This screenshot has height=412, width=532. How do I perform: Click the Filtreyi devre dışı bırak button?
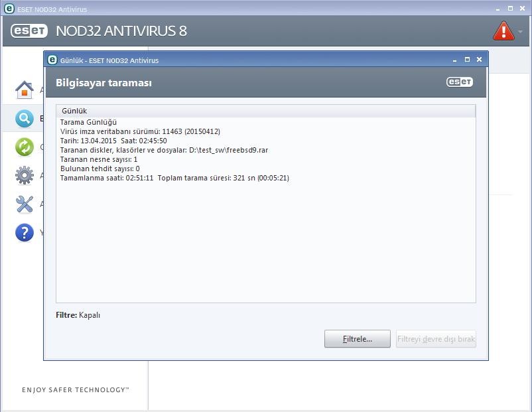point(436,339)
